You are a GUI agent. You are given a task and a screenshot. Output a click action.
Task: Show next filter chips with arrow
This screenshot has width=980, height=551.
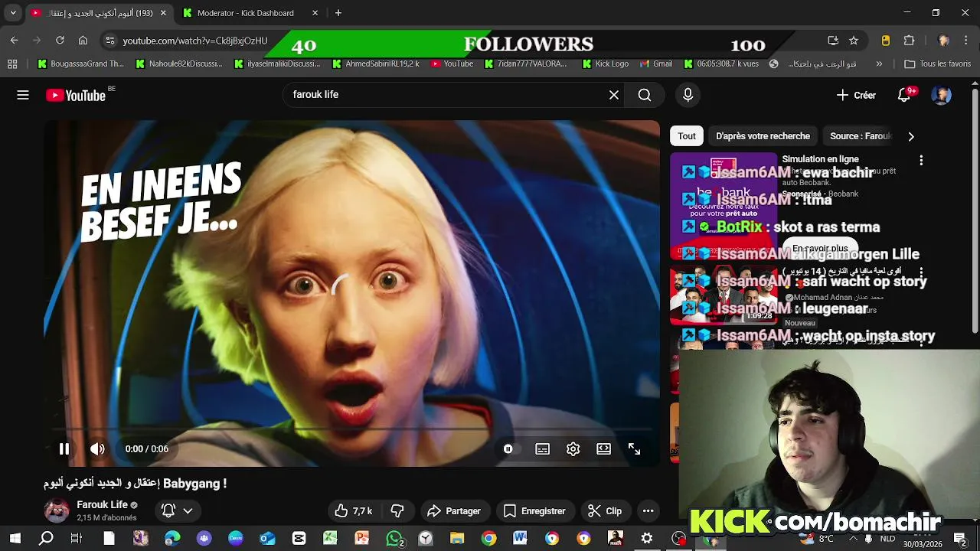(911, 136)
